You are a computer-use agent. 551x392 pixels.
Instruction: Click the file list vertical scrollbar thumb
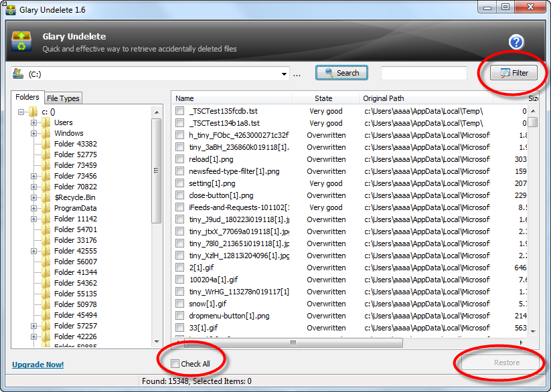click(x=533, y=122)
